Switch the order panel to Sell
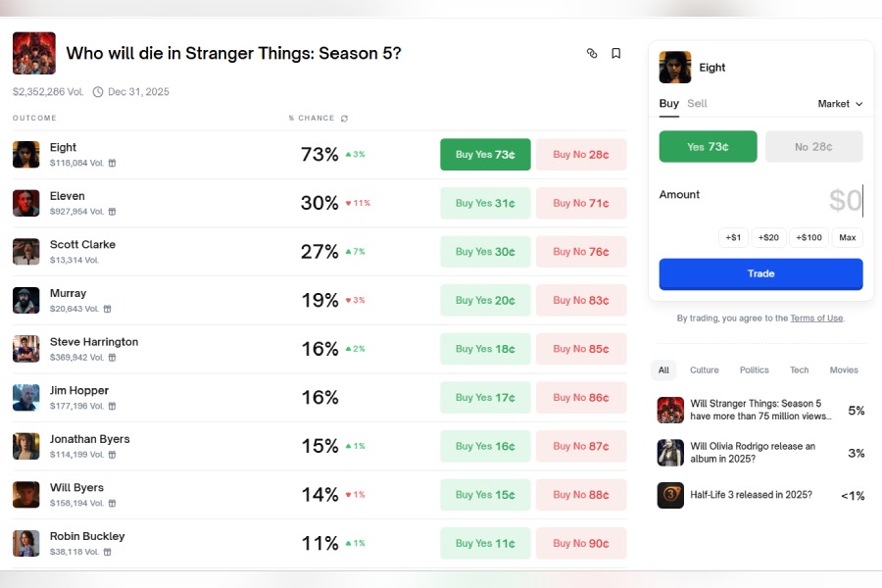 click(697, 104)
